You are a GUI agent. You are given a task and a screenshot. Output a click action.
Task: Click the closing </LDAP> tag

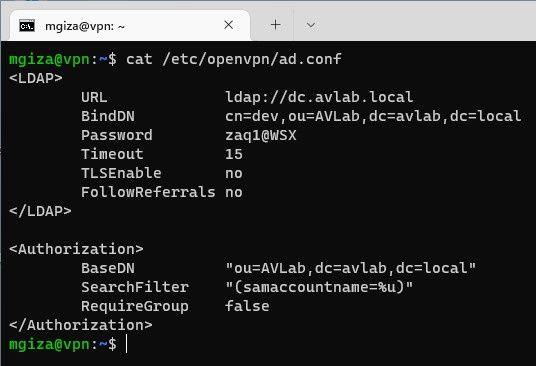coord(40,211)
